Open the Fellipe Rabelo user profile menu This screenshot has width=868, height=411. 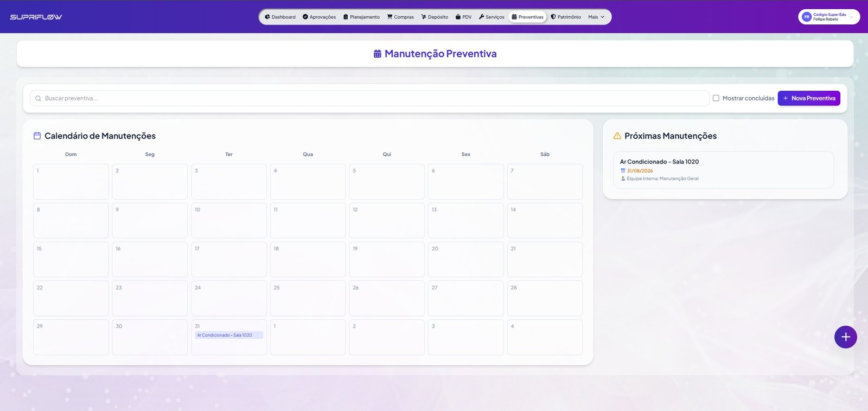[829, 17]
